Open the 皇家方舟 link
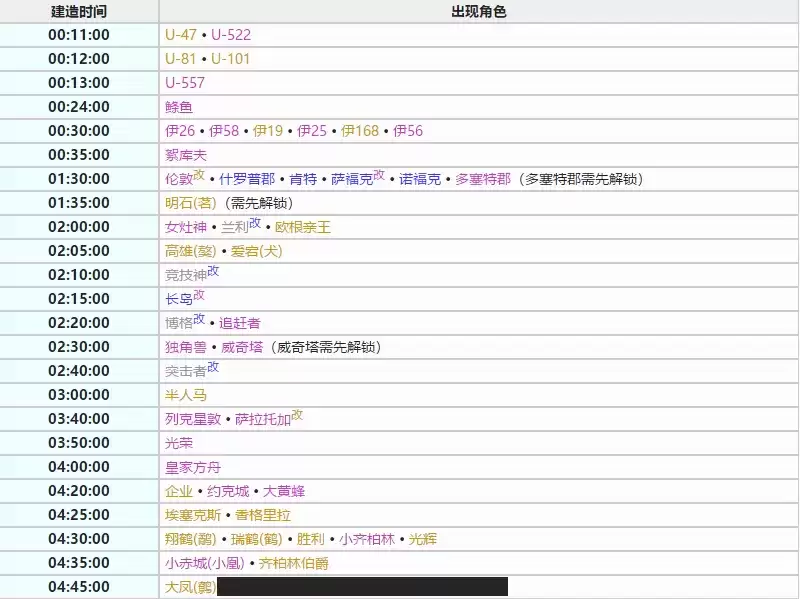800x599 pixels. point(193,468)
